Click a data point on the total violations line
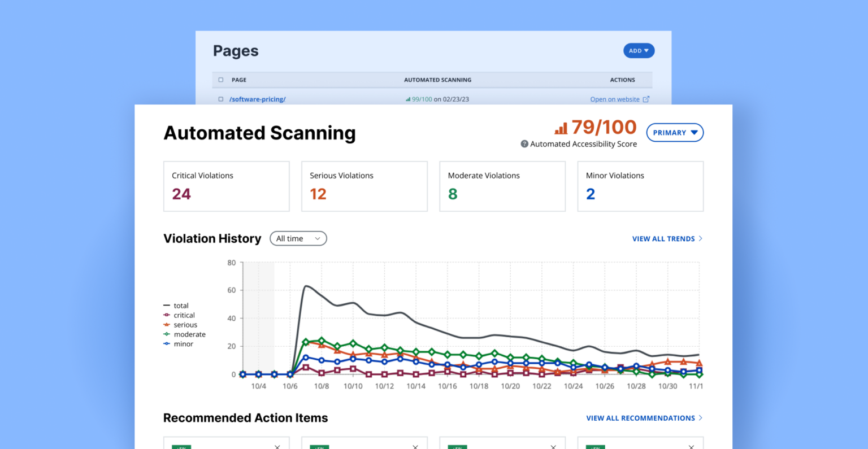This screenshot has height=449, width=868. (306, 286)
